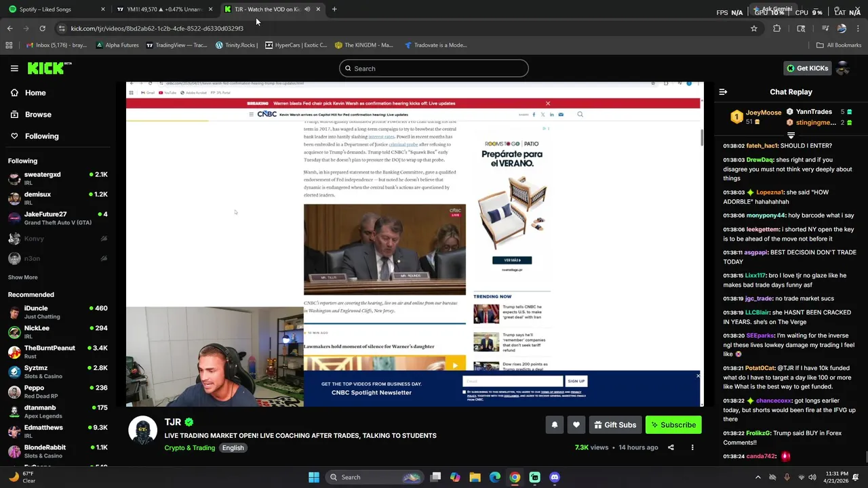Open File Explorer from taskbar
This screenshot has width=868, height=488.
pyautogui.click(x=475, y=477)
